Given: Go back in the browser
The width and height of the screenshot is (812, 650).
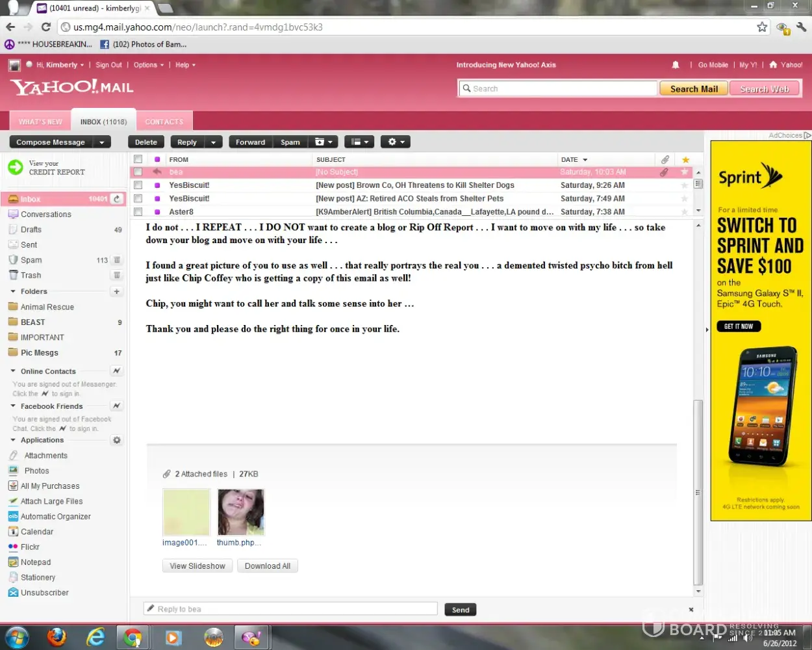Looking at the screenshot, I should click(x=10, y=27).
